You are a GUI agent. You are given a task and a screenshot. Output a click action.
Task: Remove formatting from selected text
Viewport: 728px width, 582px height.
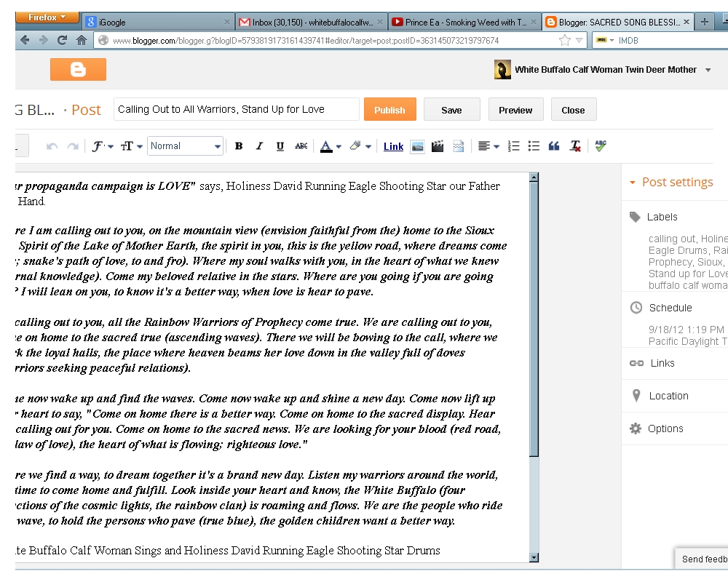coord(575,147)
